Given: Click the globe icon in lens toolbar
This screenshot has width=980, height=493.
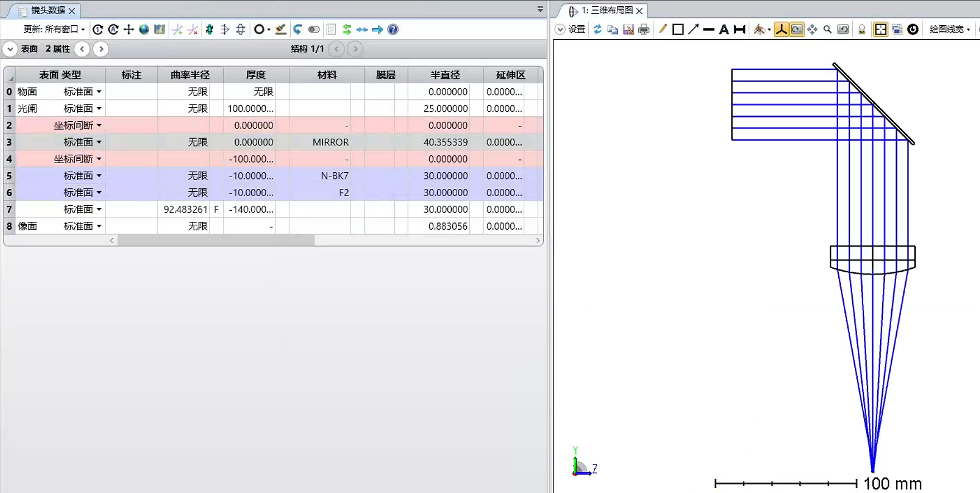Looking at the screenshot, I should 144,30.
